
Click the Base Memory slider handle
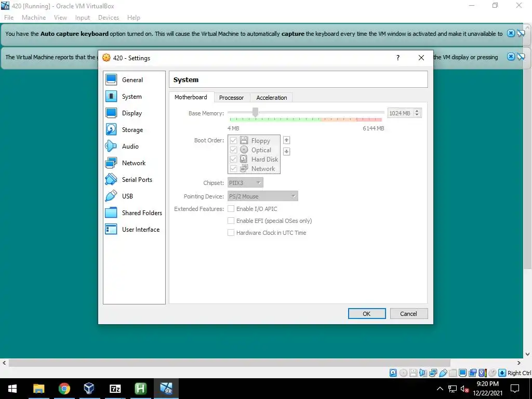click(255, 112)
